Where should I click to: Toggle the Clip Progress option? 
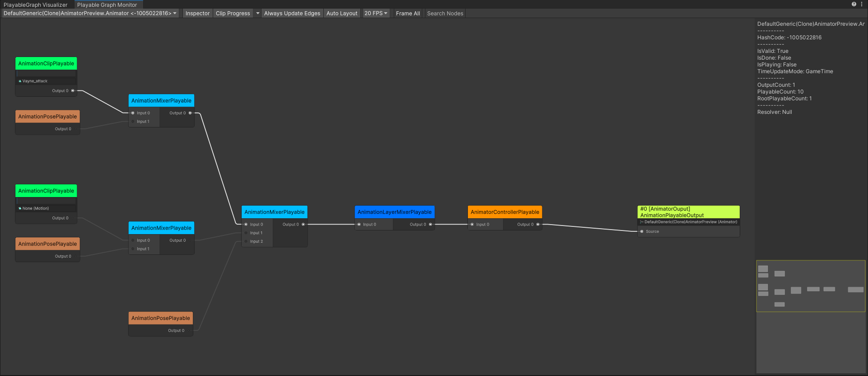pos(233,14)
